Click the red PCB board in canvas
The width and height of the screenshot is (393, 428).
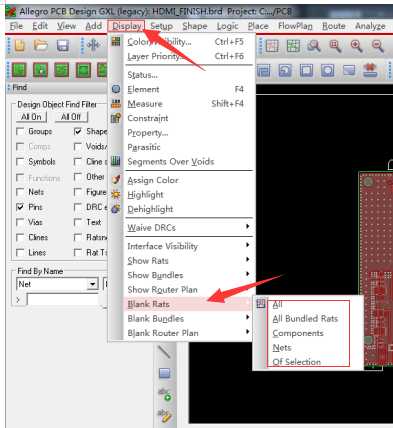point(376,269)
